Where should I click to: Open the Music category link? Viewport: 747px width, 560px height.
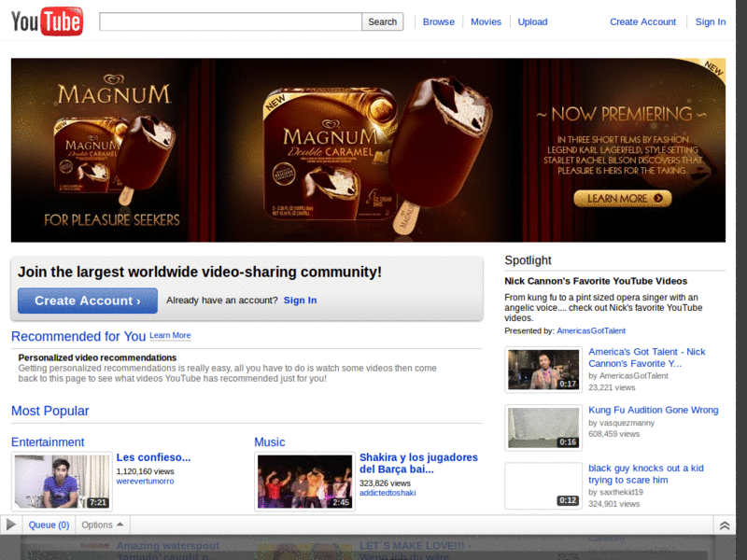pyautogui.click(x=269, y=441)
